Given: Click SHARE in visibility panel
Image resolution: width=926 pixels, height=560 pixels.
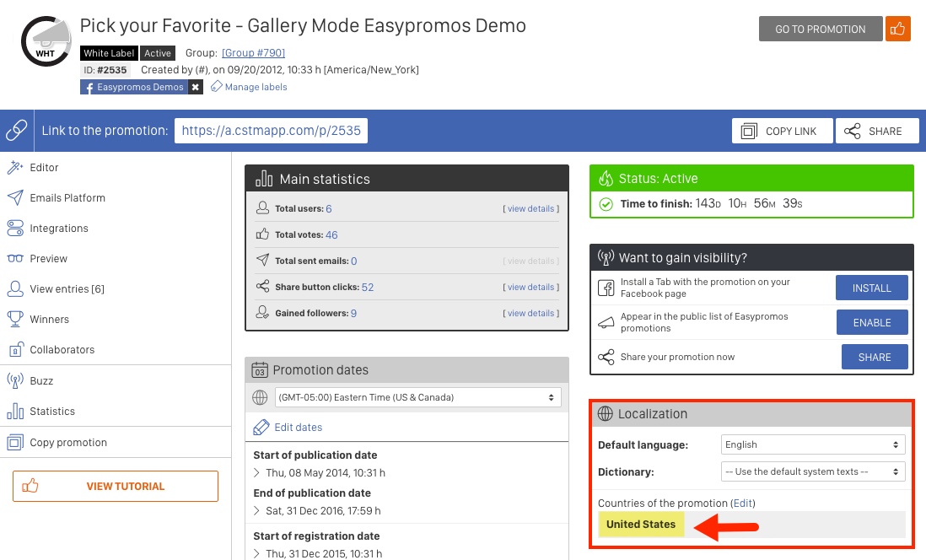Looking at the screenshot, I should [875, 357].
